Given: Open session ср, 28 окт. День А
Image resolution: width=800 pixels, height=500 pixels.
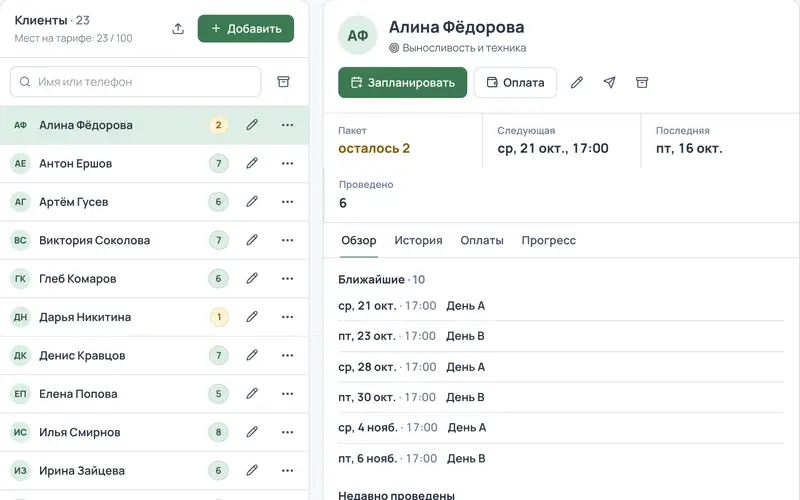Looking at the screenshot, I should [x=561, y=367].
